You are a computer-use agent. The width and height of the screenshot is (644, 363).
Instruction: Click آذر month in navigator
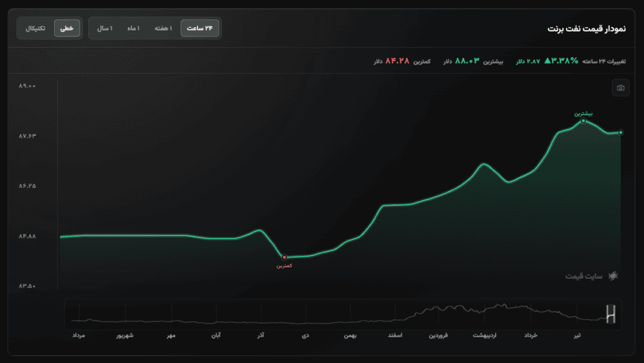coord(261,335)
